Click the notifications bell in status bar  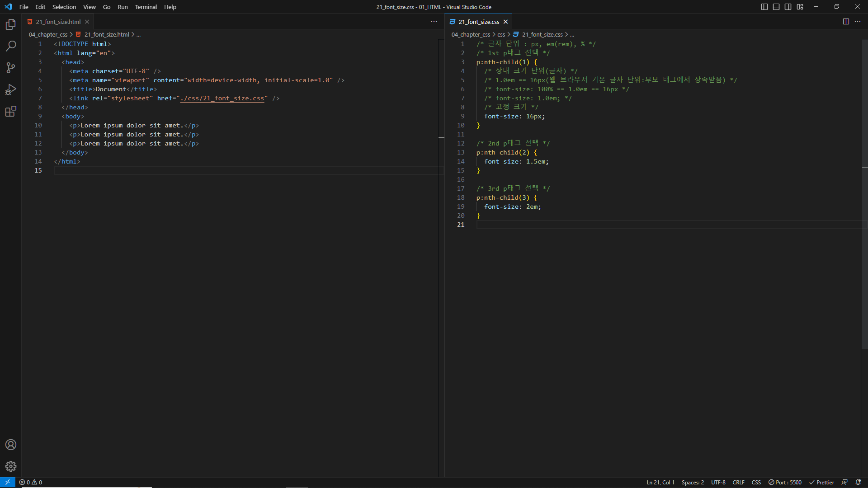[858, 482]
